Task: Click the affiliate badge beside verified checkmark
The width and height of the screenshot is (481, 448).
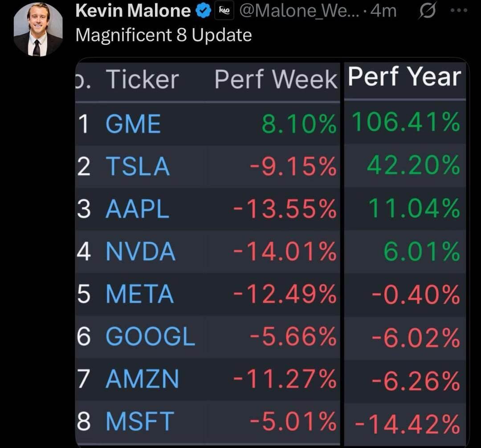Action: [224, 11]
